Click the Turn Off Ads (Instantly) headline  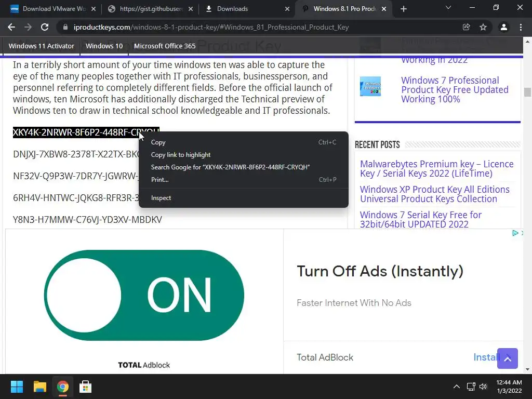tap(380, 271)
